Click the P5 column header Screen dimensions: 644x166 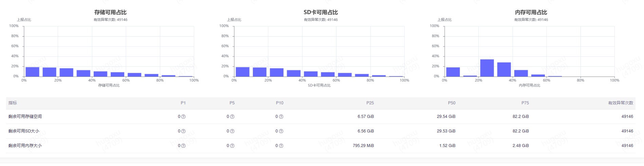tap(232, 103)
